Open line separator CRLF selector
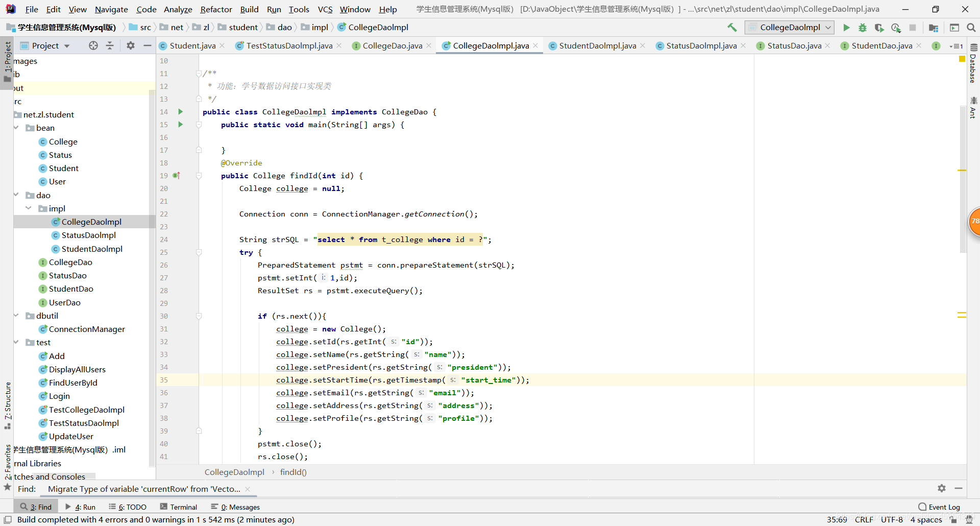This screenshot has height=526, width=980. pos(864,519)
